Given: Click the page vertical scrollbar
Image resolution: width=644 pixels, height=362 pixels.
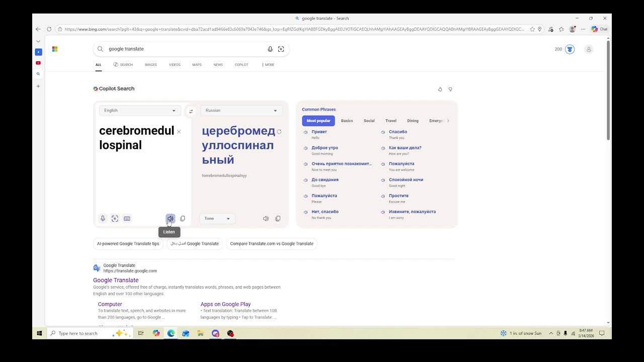Looking at the screenshot, I should tap(608, 90).
